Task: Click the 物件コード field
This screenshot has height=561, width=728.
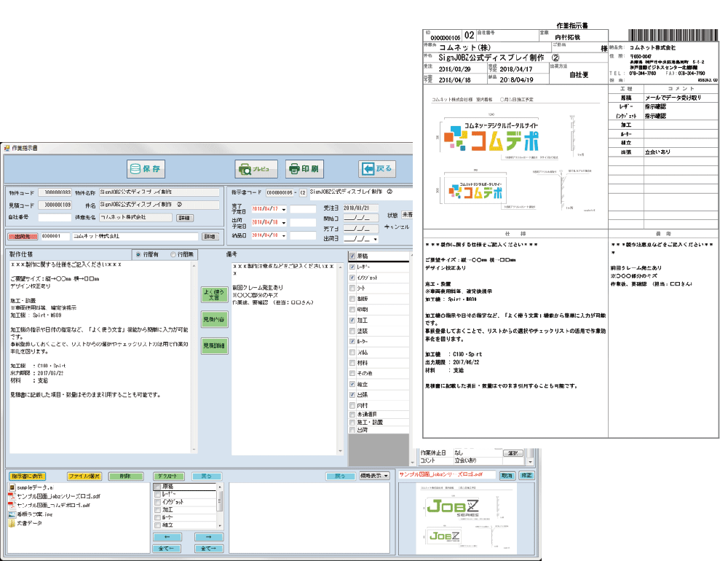Action: (55, 192)
